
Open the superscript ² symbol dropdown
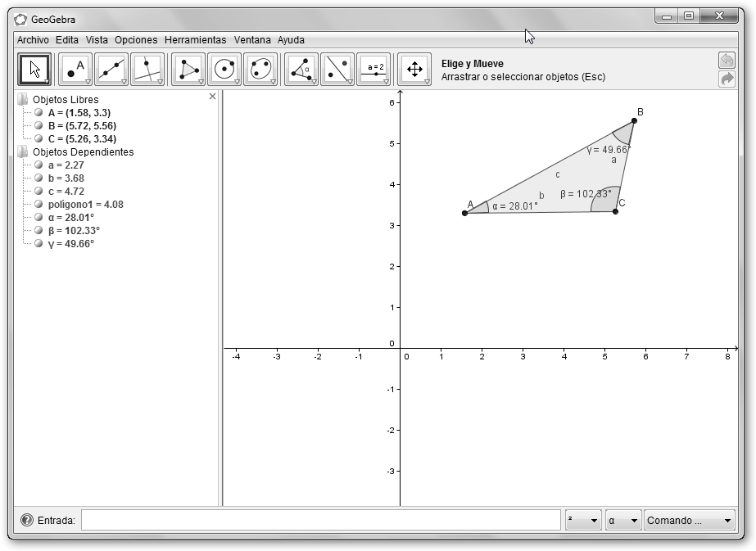pyautogui.click(x=582, y=521)
